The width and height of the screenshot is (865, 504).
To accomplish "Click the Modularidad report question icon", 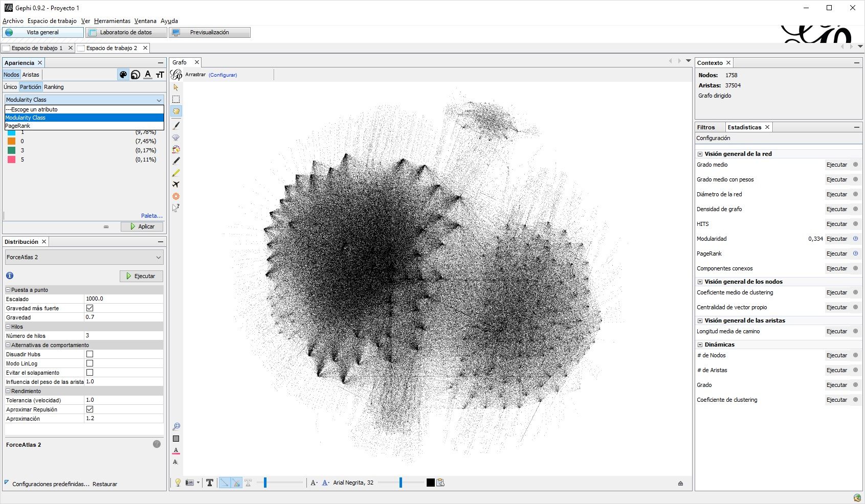I will click(x=855, y=239).
